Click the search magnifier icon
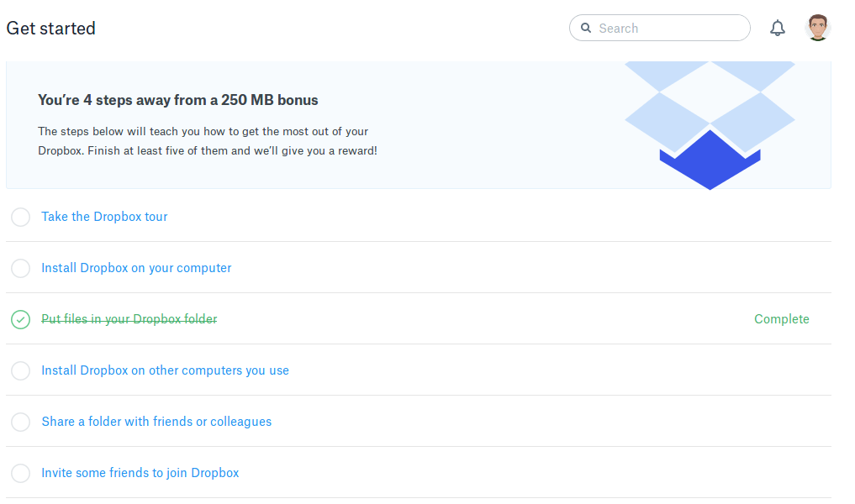855x504 pixels. pyautogui.click(x=586, y=28)
